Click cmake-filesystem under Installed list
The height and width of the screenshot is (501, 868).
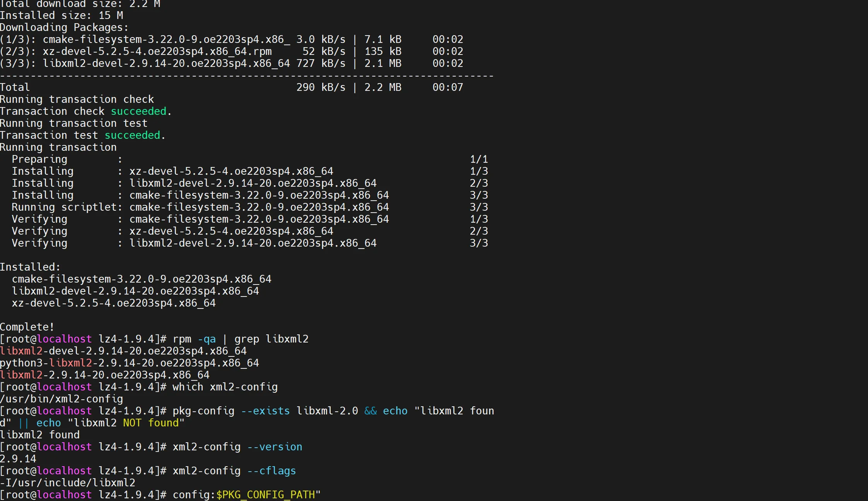142,279
